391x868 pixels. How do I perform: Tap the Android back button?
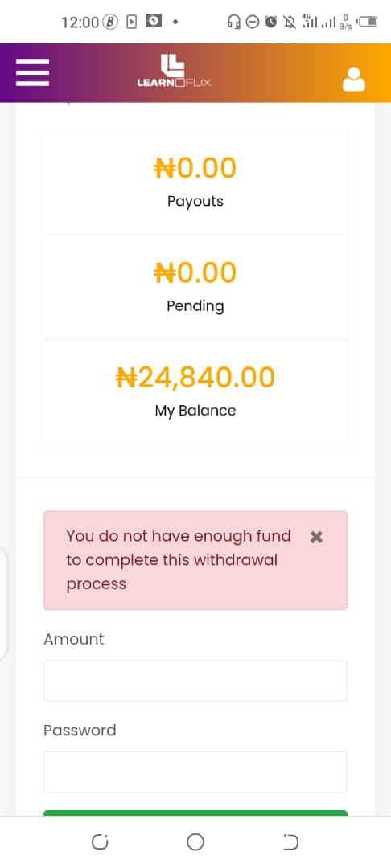pyautogui.click(x=290, y=842)
